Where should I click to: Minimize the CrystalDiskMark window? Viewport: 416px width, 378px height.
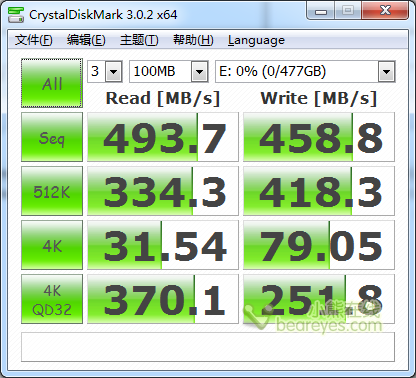[x=321, y=11]
